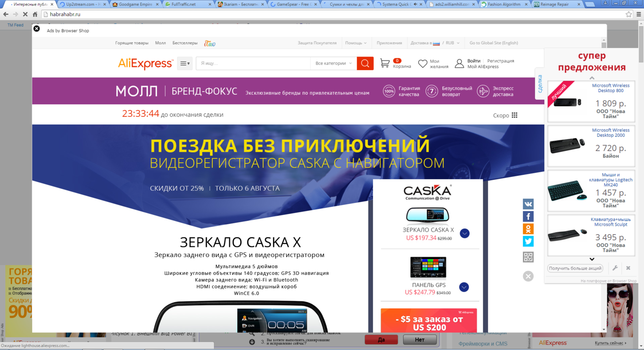The height and width of the screenshot is (350, 644).
Task: Open the 'Скоро' grid icon
Action: coord(515,115)
